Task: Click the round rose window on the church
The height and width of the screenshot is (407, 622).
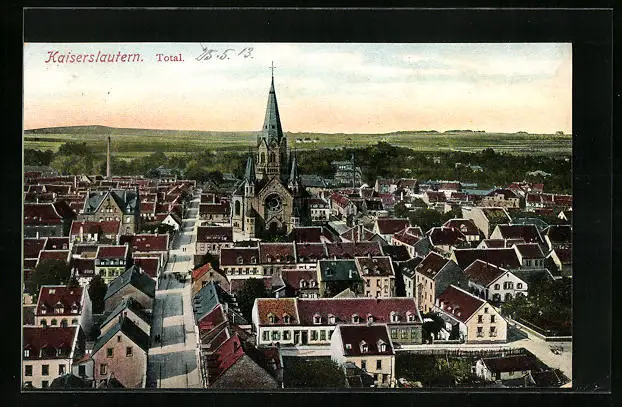Action: [x=273, y=203]
